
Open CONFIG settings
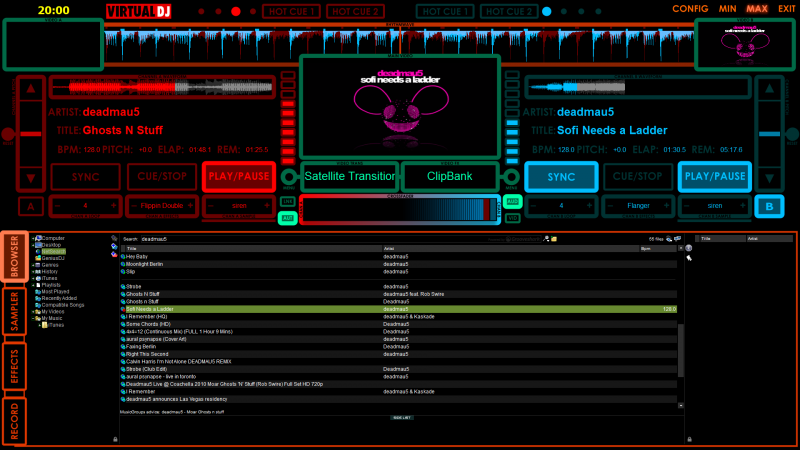click(x=690, y=8)
